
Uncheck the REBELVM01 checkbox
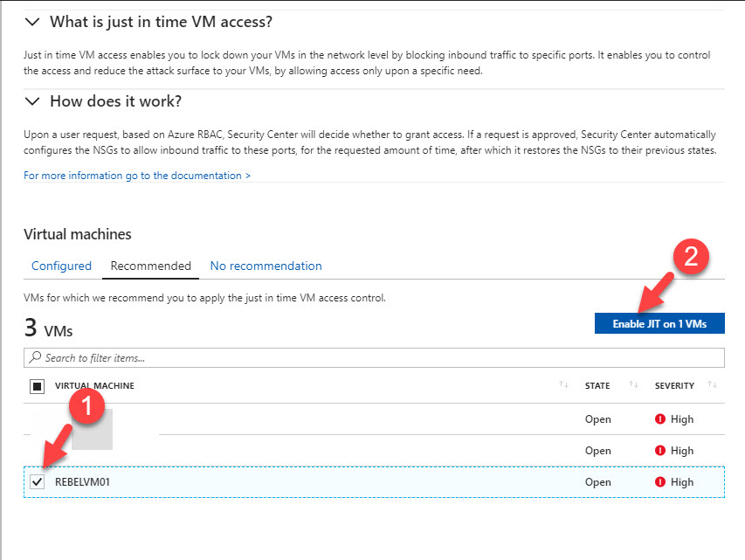click(x=37, y=482)
